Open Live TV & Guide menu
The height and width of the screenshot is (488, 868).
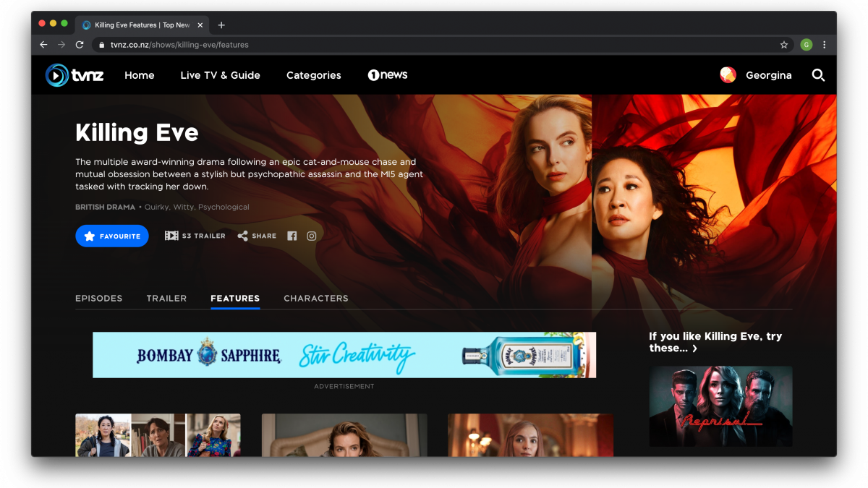220,75
